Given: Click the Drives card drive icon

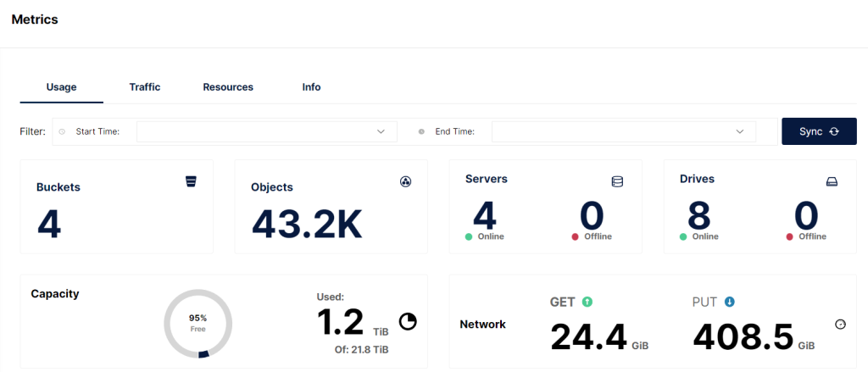Looking at the screenshot, I should coord(832,182).
